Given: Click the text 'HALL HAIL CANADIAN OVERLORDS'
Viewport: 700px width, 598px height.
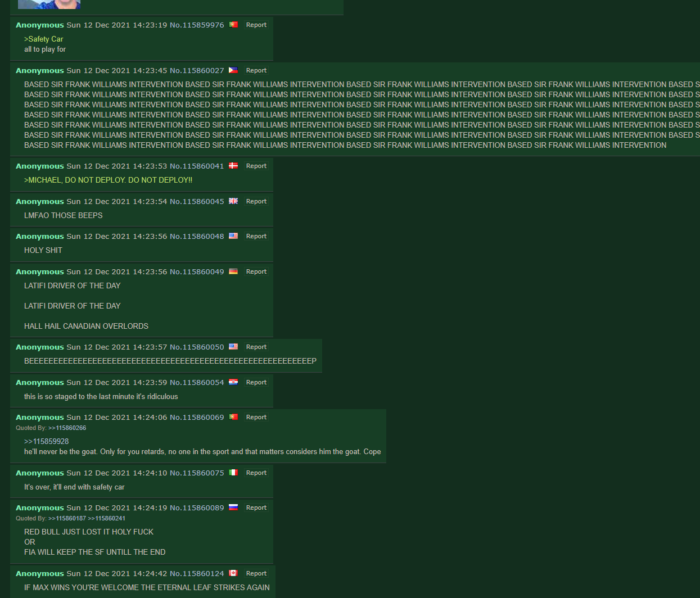Looking at the screenshot, I should click(87, 326).
